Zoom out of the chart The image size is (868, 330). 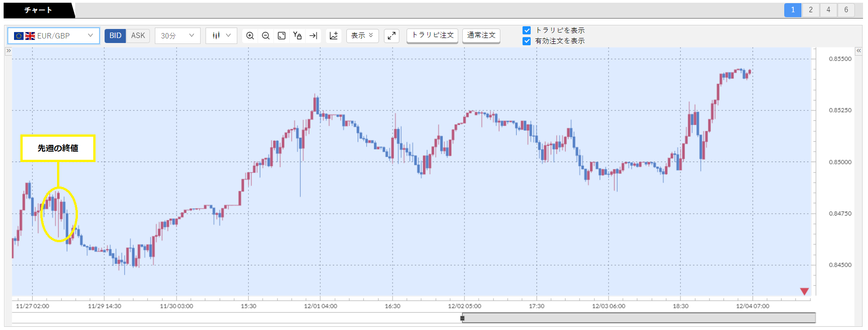pyautogui.click(x=266, y=36)
